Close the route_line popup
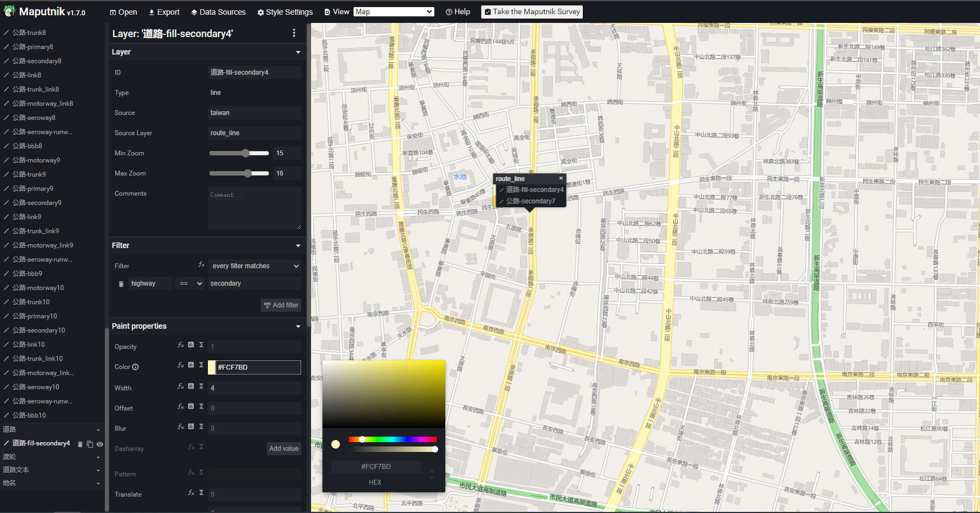This screenshot has height=513, width=980. (561, 178)
